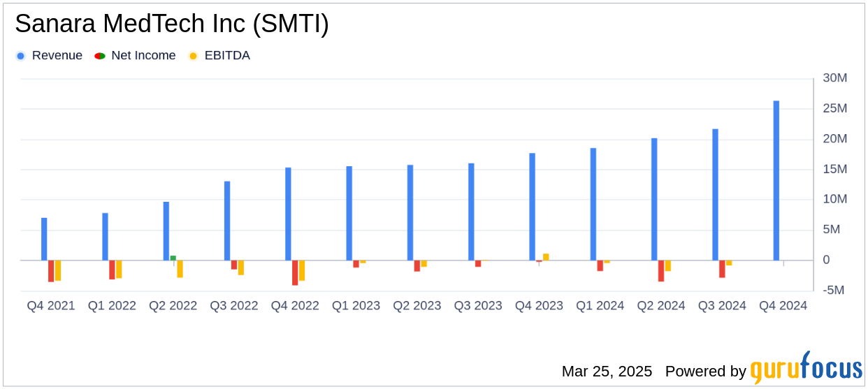The height and width of the screenshot is (389, 868).
Task: Click the Q4 2021 axis label
Action: coord(51,306)
